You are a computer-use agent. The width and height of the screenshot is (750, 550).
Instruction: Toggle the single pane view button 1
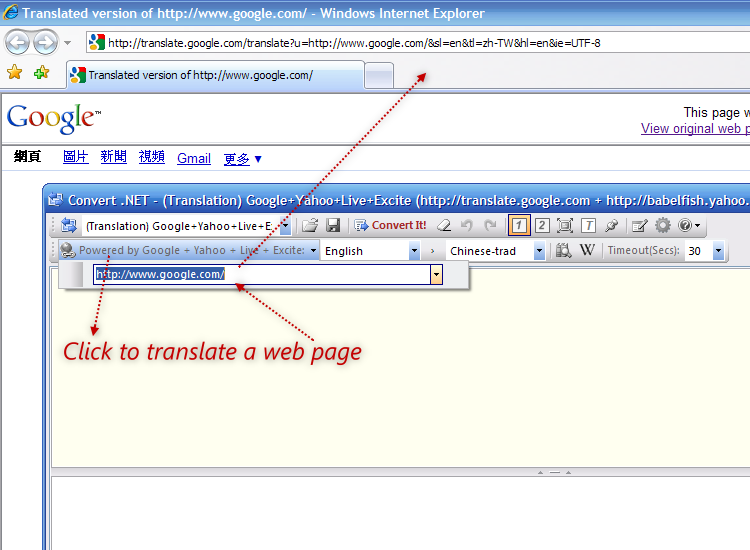(x=519, y=225)
